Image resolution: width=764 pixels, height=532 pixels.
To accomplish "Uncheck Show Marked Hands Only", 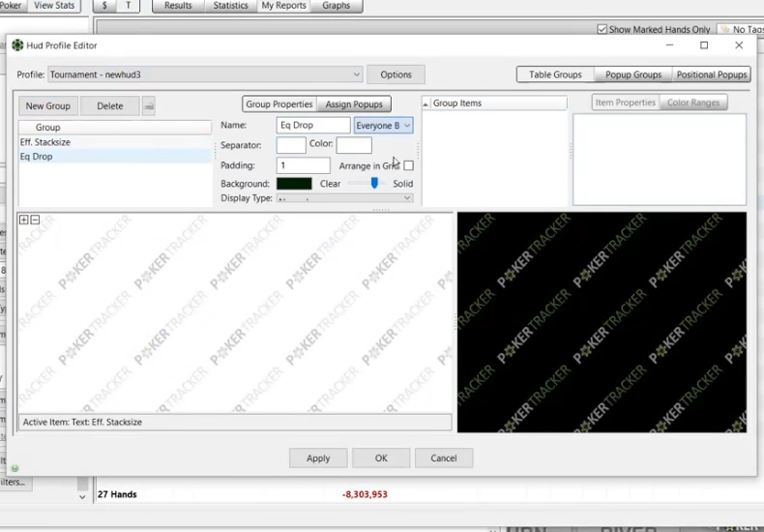I will coord(602,30).
